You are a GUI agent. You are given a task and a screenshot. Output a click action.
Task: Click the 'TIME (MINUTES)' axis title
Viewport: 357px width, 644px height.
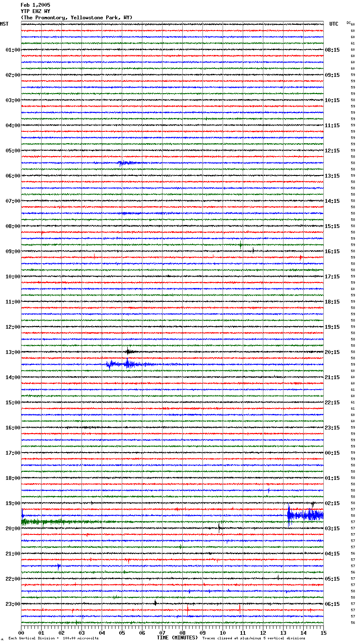pos(177,638)
